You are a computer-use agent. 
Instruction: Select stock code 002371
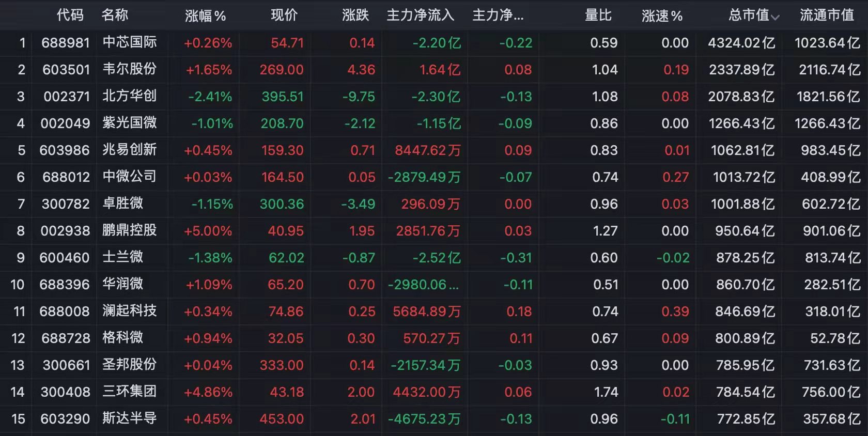tap(67, 97)
